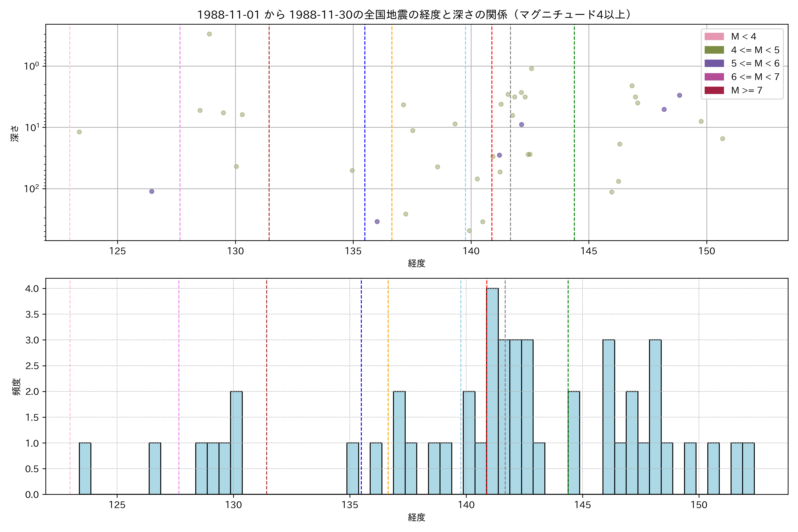Click the leftmost histogram bar near 123.5
Viewport: 798px width, 532px height.
(85, 468)
